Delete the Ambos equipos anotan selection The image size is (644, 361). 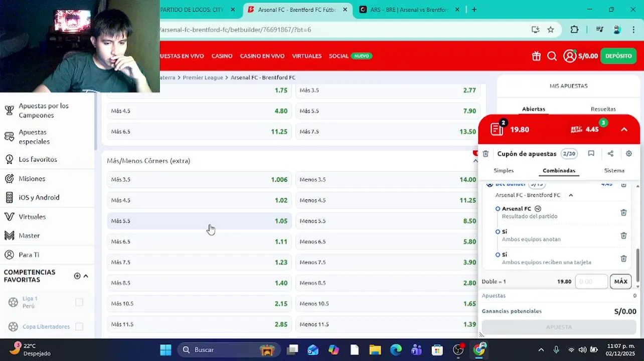tap(623, 236)
